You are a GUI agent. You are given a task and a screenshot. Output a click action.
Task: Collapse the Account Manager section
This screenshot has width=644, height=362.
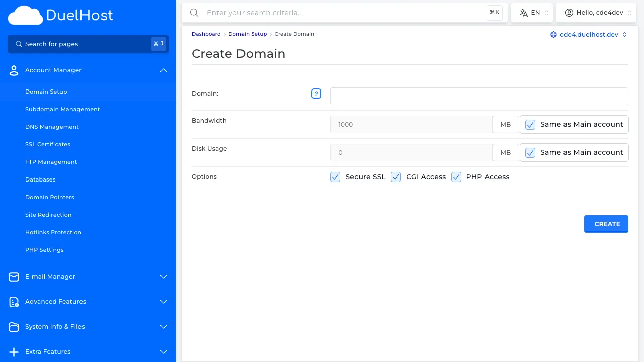163,70
